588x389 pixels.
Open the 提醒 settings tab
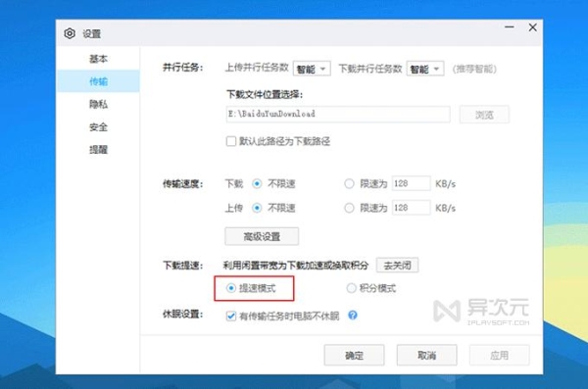pyautogui.click(x=98, y=150)
